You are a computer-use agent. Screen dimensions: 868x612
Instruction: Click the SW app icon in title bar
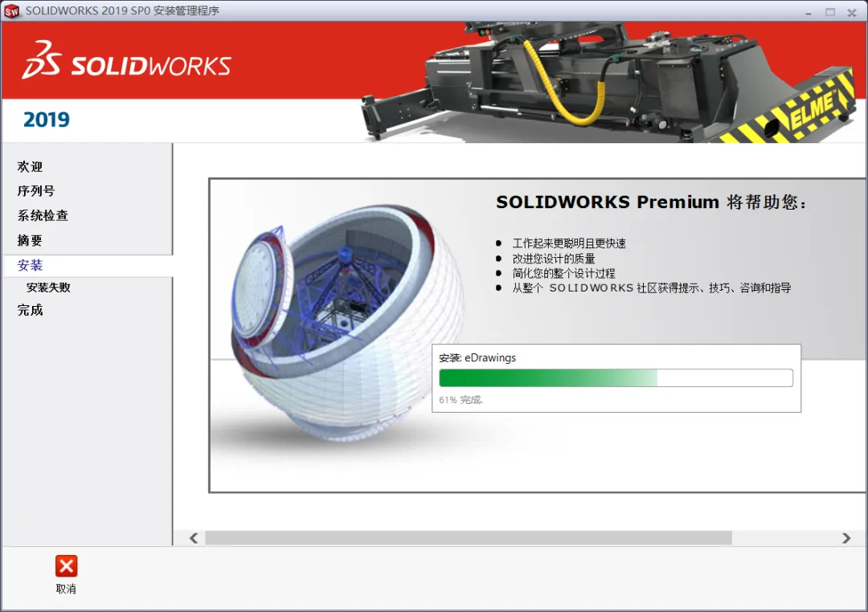pyautogui.click(x=11, y=11)
